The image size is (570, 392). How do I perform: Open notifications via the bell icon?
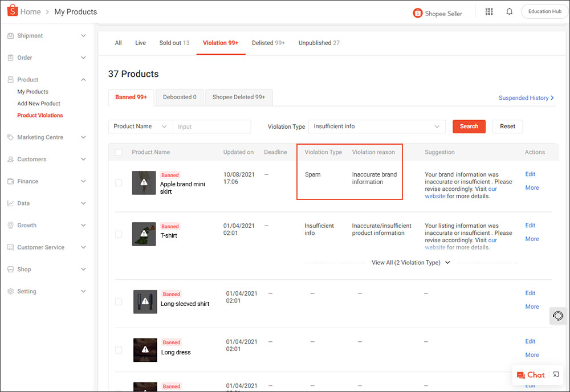pos(509,11)
